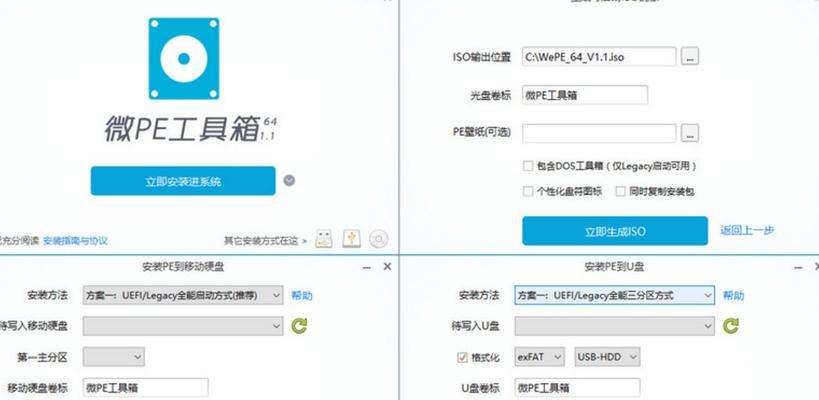Browse for the ISO output location
This screenshot has height=400, width=819.
[689, 56]
